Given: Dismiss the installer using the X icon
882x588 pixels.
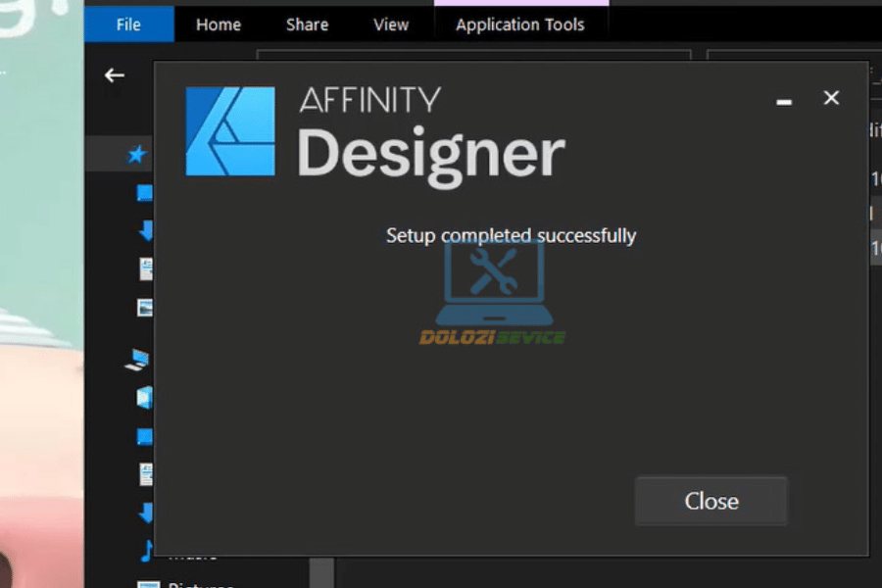Looking at the screenshot, I should [x=831, y=97].
